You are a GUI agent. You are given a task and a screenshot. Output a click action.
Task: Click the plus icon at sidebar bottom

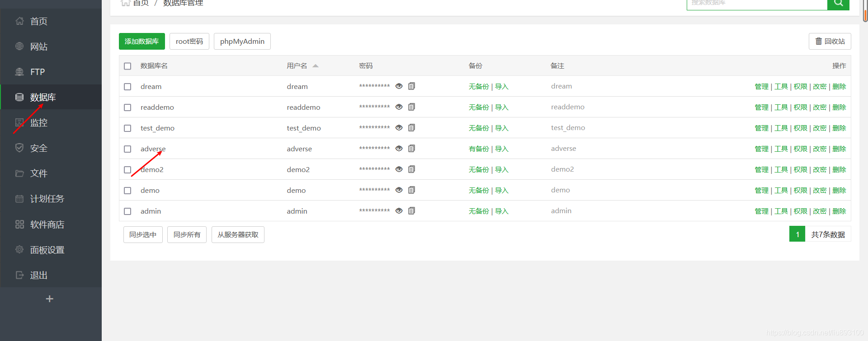click(x=50, y=299)
